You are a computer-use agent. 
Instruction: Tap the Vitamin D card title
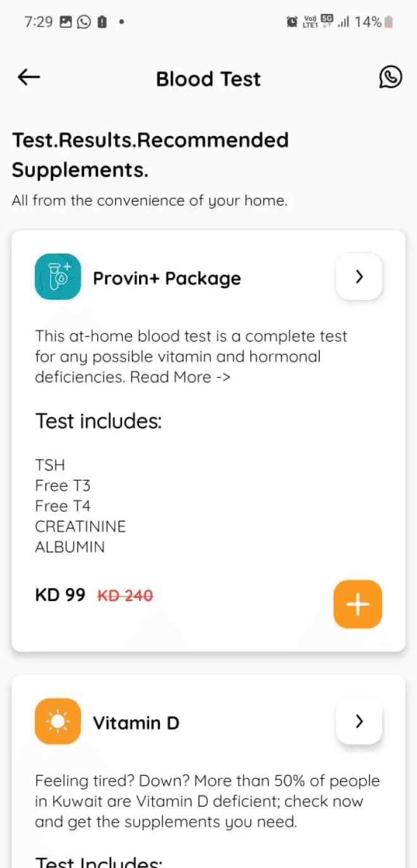coord(136,723)
